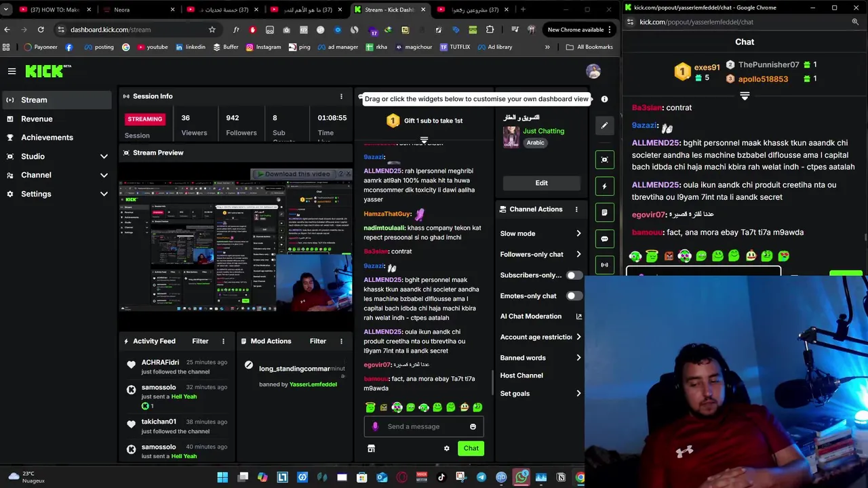This screenshot has height=488, width=868.
Task: Click the pencil customise dashboard icon
Action: [604, 125]
